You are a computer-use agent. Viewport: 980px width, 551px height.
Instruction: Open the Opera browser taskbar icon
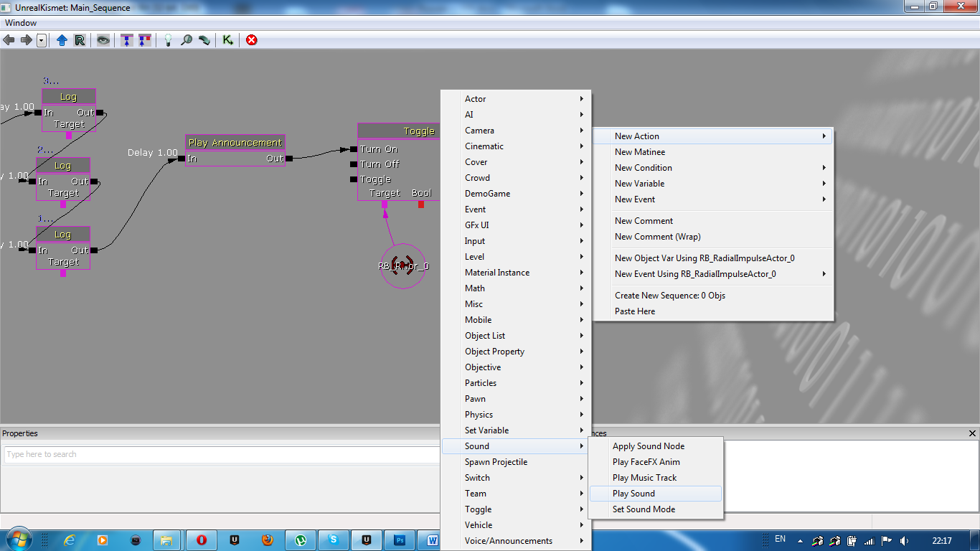202,540
